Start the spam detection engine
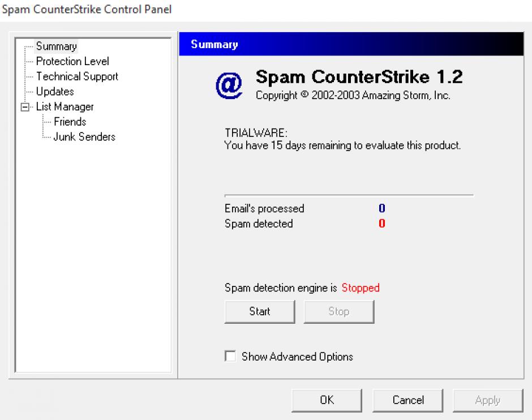 pyautogui.click(x=260, y=311)
